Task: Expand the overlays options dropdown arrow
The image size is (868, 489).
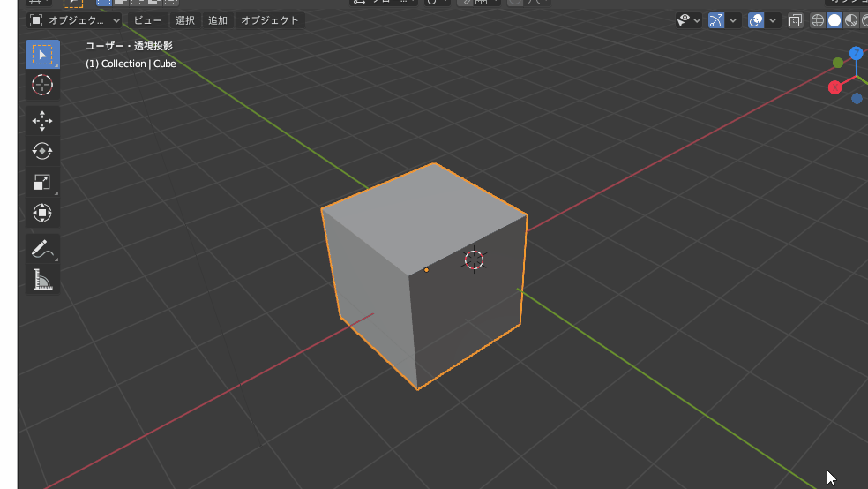Action: pos(773,20)
